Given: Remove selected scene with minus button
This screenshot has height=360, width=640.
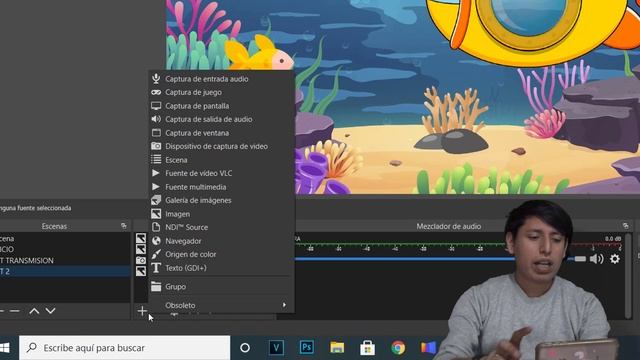Looking at the screenshot, I should (15, 311).
